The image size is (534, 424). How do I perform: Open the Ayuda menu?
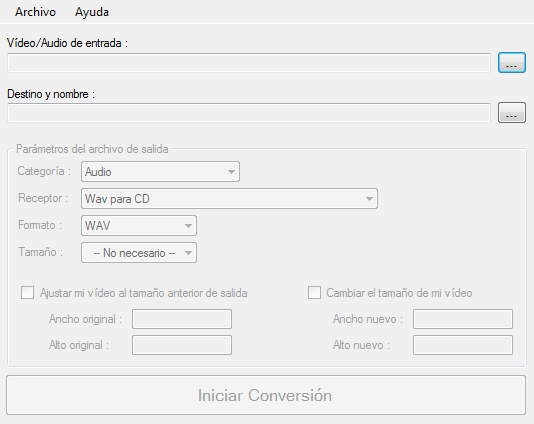click(x=92, y=12)
